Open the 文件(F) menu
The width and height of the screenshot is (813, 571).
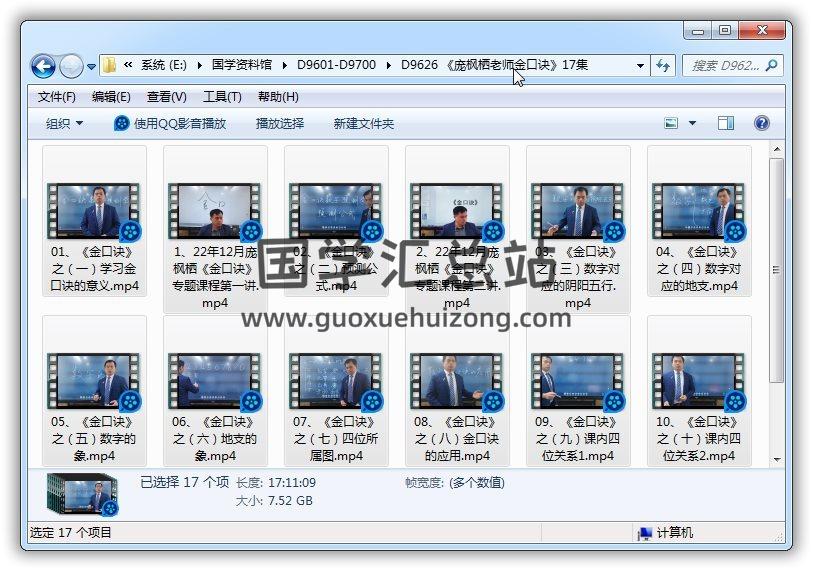click(x=57, y=97)
